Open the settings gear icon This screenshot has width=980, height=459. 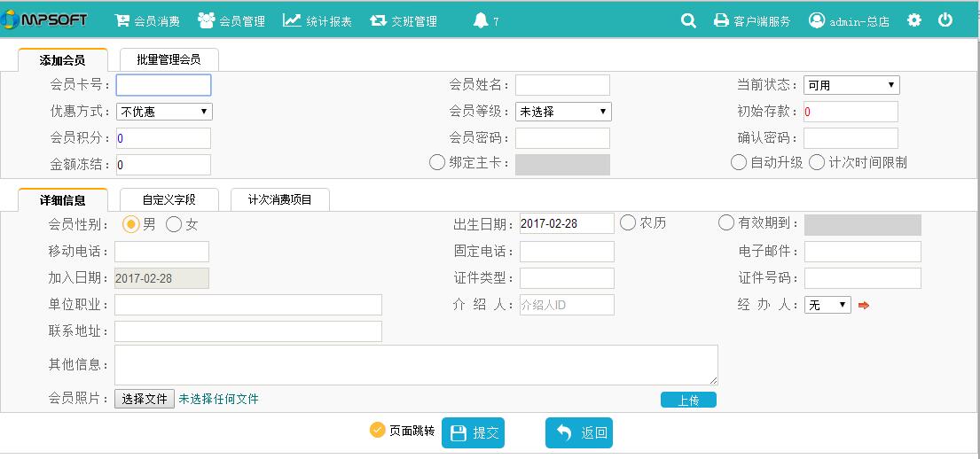pos(913,20)
